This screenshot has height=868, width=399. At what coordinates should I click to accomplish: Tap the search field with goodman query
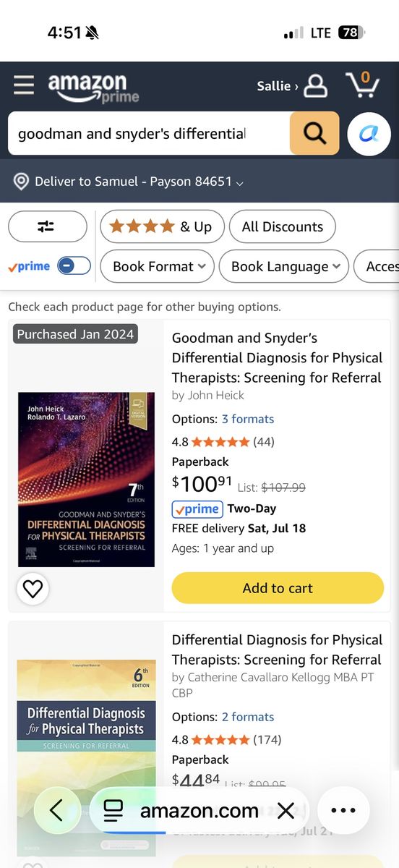coord(149,133)
